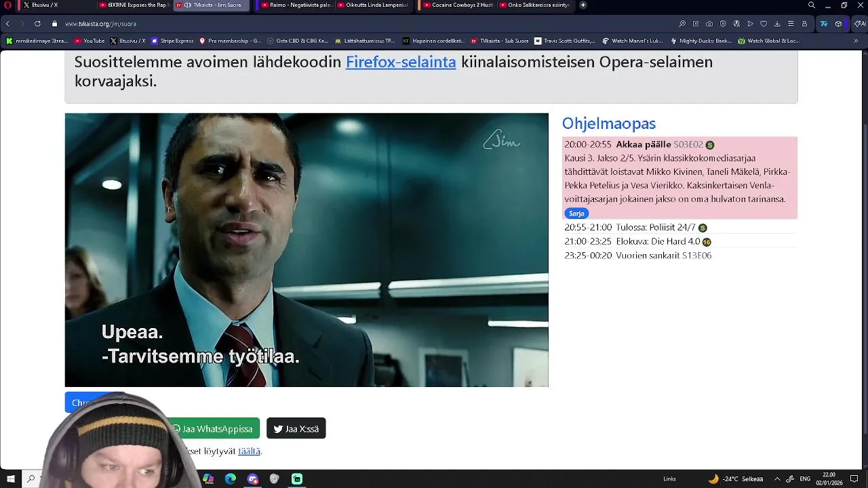Open the Mighty Ducks bookmark
The width and height of the screenshot is (868, 488).
701,41
